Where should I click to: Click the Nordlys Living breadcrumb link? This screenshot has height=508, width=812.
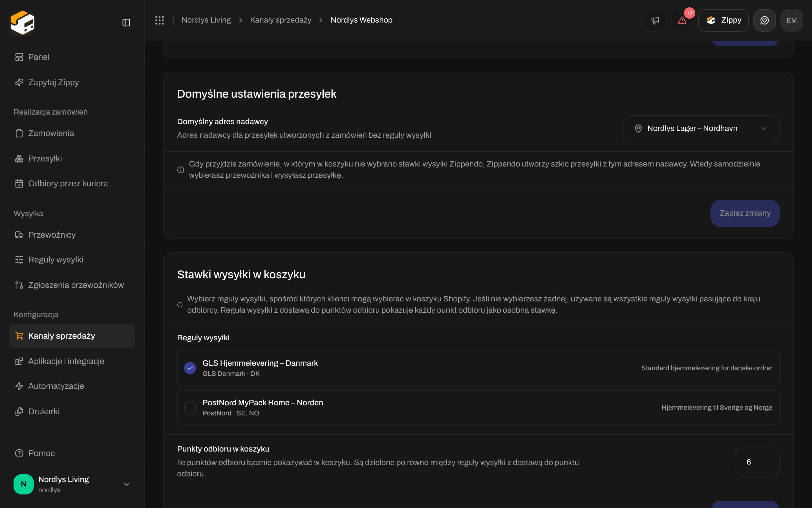(x=206, y=20)
